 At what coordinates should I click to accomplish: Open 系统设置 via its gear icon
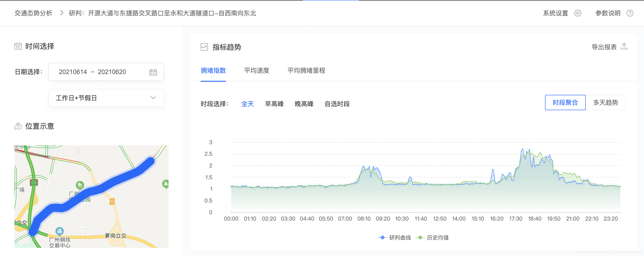point(578,14)
